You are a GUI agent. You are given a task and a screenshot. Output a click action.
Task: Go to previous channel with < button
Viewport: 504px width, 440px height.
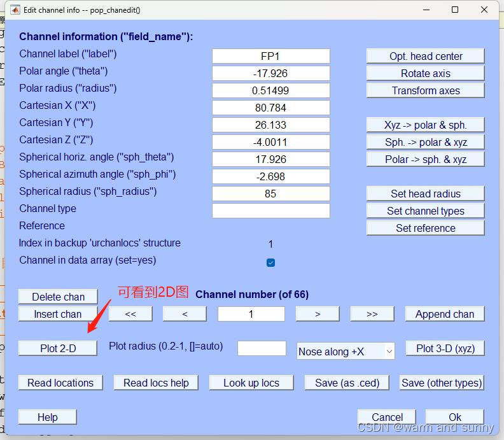(x=185, y=314)
